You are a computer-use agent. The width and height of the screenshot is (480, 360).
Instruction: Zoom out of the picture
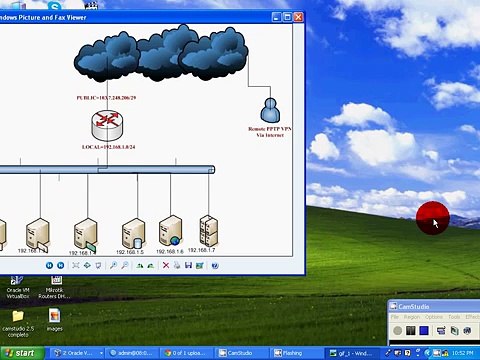click(125, 265)
